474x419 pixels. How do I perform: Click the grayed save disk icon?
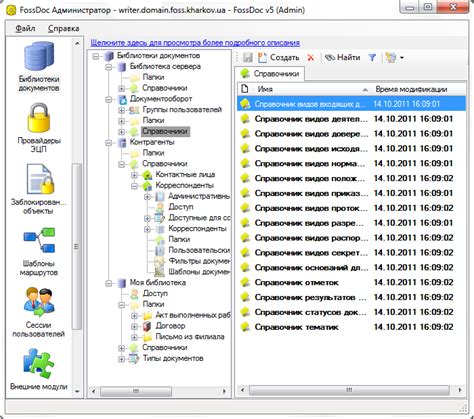(x=248, y=58)
